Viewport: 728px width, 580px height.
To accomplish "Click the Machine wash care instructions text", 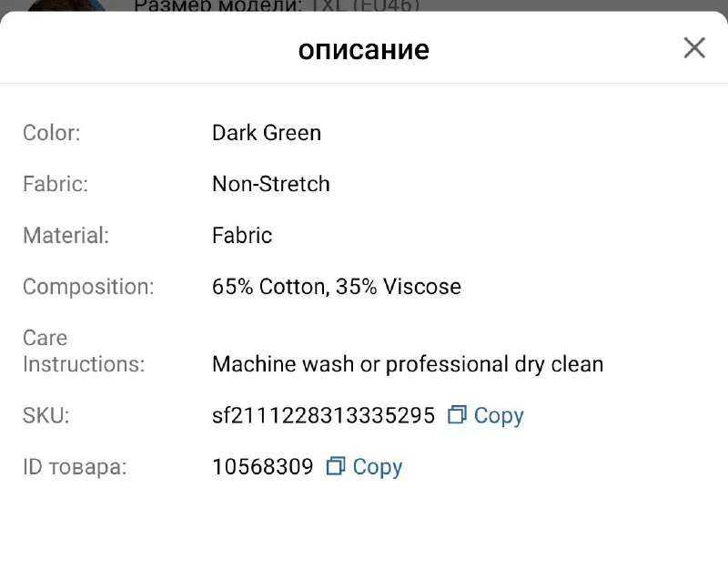I will tap(408, 364).
